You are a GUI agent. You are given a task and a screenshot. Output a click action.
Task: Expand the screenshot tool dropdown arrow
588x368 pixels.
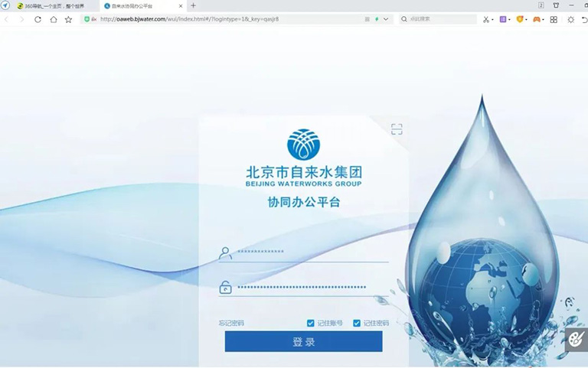492,20
